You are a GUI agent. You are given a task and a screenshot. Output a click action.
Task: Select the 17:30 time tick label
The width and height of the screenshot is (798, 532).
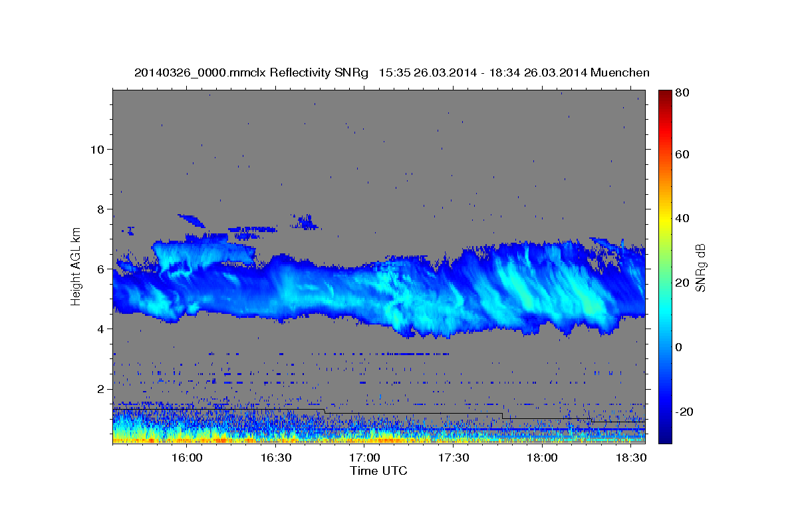click(x=454, y=458)
